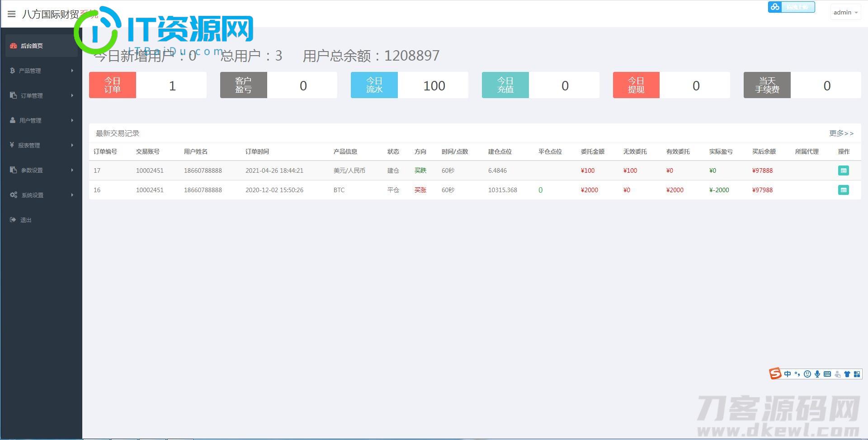This screenshot has width=868, height=440.
Task: Click the 买后余额 column header
Action: pyautogui.click(x=764, y=151)
